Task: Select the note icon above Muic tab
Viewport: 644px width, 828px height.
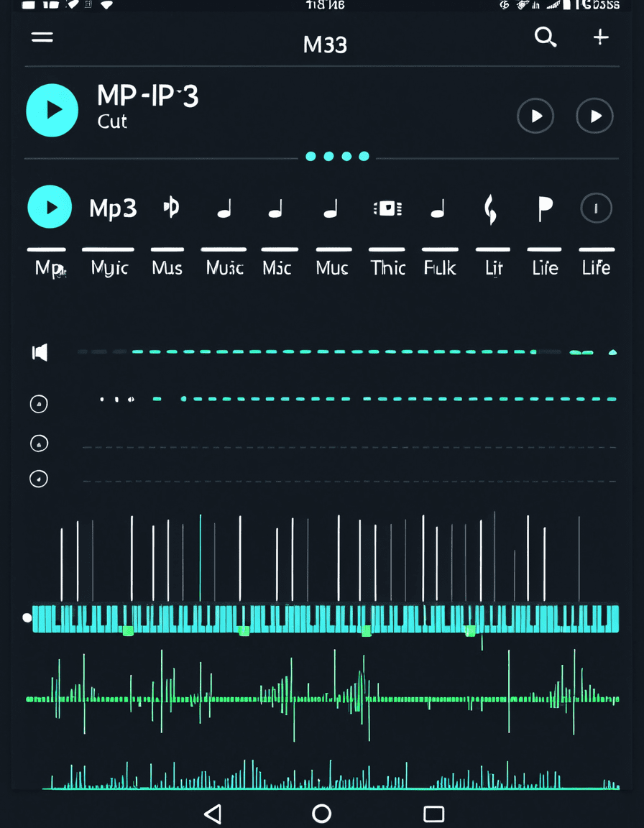Action: point(224,209)
